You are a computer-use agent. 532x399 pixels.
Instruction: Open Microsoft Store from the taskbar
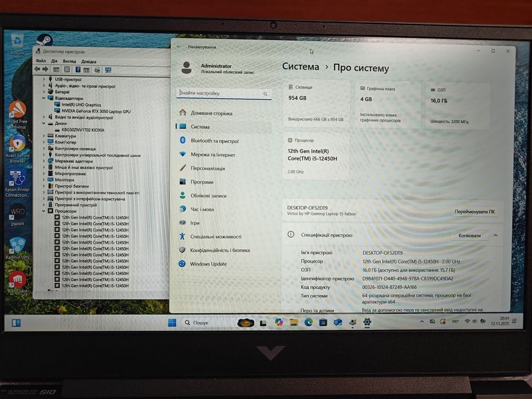tap(323, 322)
